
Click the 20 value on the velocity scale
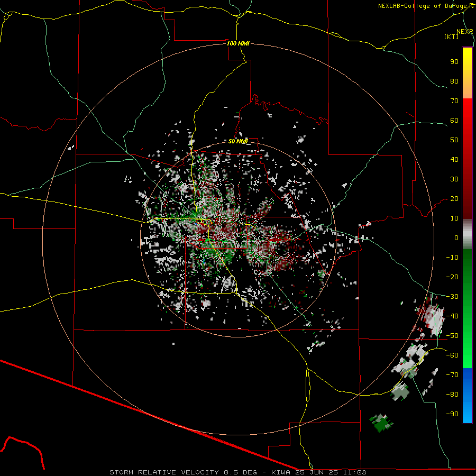454,199
